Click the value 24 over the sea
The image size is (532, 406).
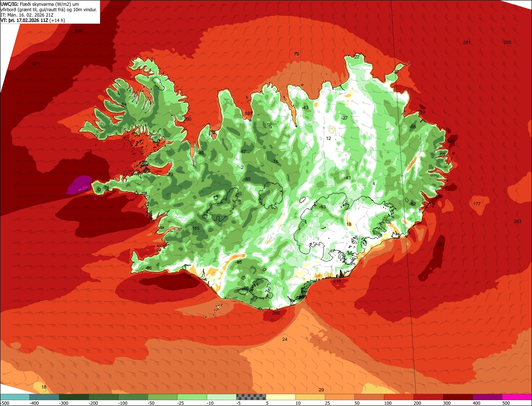click(x=285, y=340)
